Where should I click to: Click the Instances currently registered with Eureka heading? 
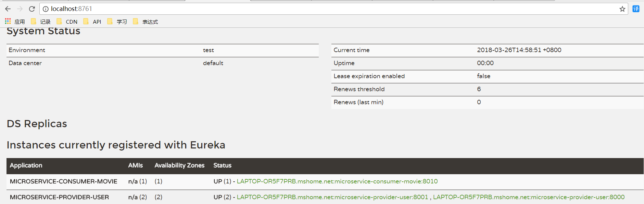point(116,145)
